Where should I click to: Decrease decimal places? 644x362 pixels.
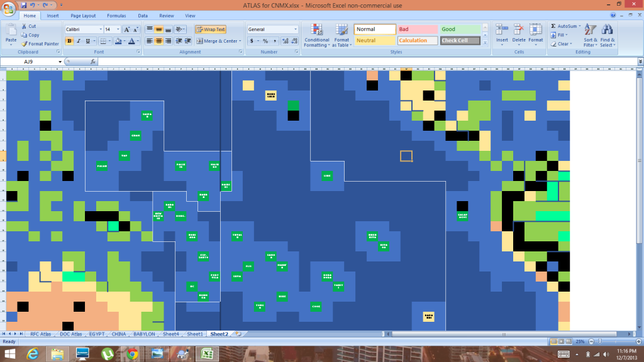(294, 41)
